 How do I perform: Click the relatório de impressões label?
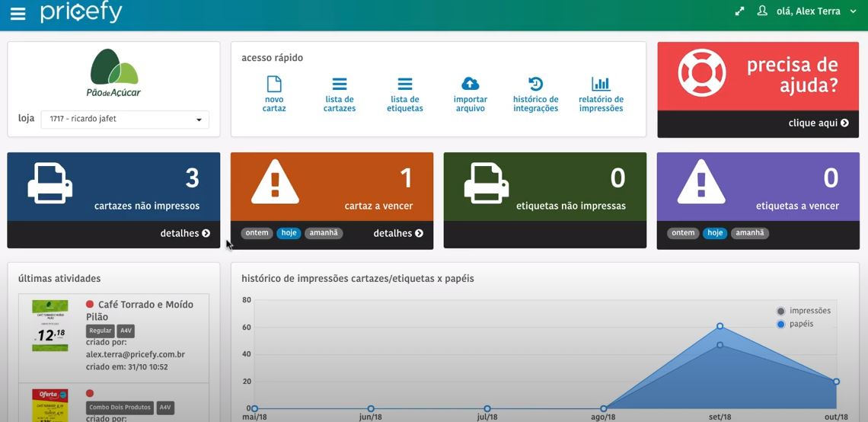(x=602, y=104)
